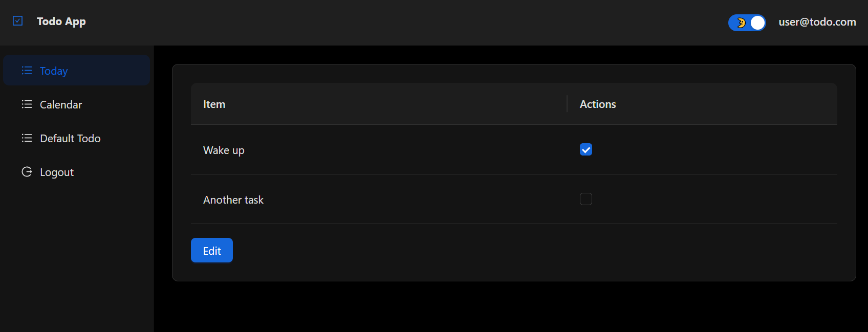Toggle the dark mode switch knob
The width and height of the screenshot is (868, 332).
point(757,23)
